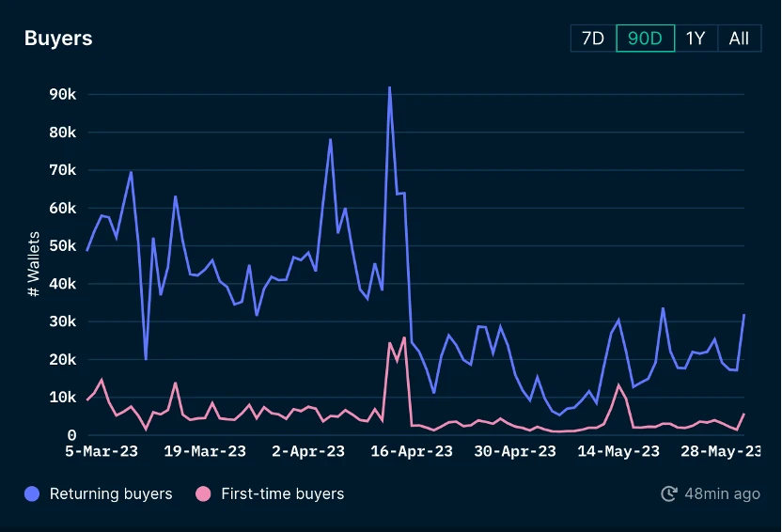Click the 16-Apr-23 date label
The height and width of the screenshot is (532, 782).
pos(412,452)
